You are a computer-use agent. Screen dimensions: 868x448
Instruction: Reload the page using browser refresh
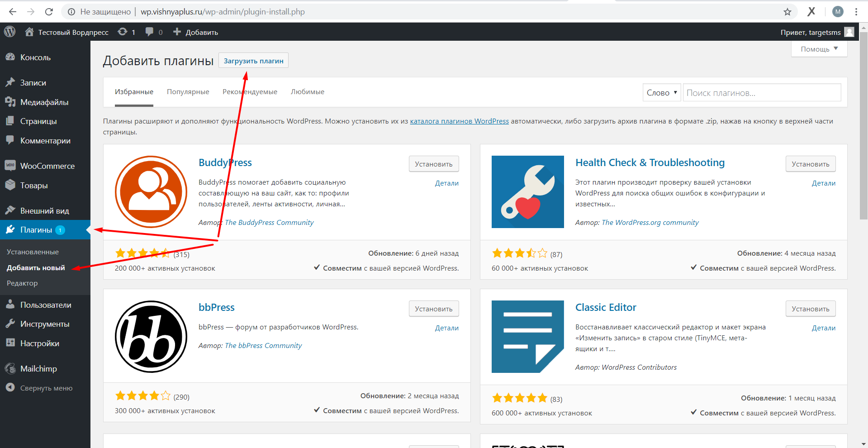click(49, 12)
